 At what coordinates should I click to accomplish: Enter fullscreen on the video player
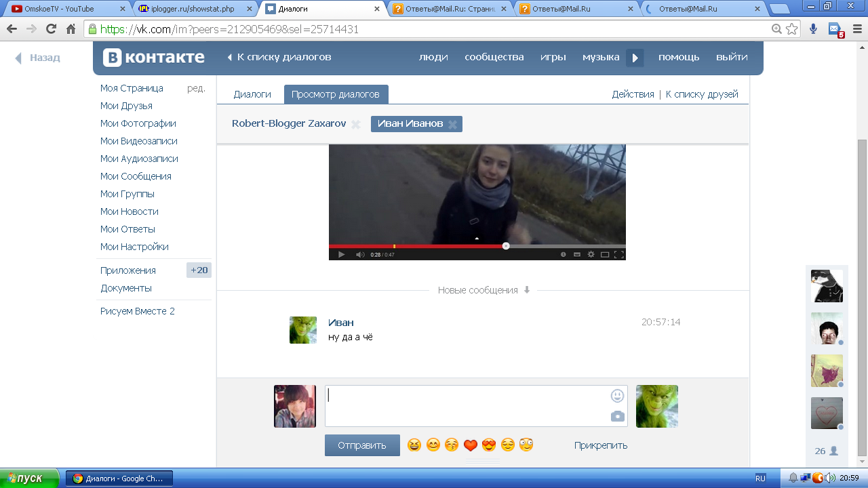coord(618,255)
